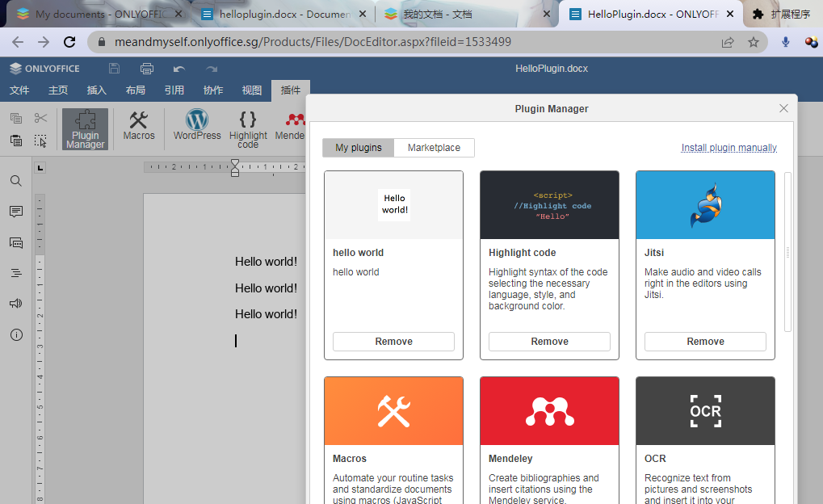Open the 文件 menu tab
Image resolution: width=823 pixels, height=504 pixels.
click(19, 90)
